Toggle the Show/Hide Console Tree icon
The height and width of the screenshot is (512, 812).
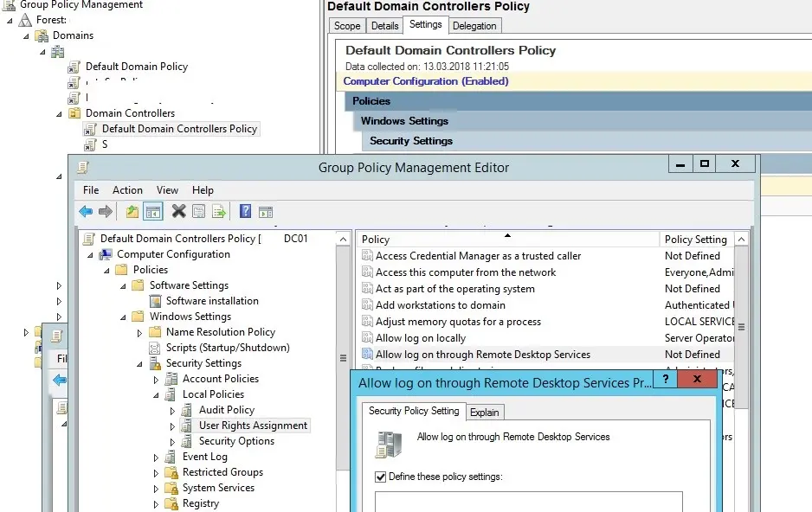pos(153,212)
